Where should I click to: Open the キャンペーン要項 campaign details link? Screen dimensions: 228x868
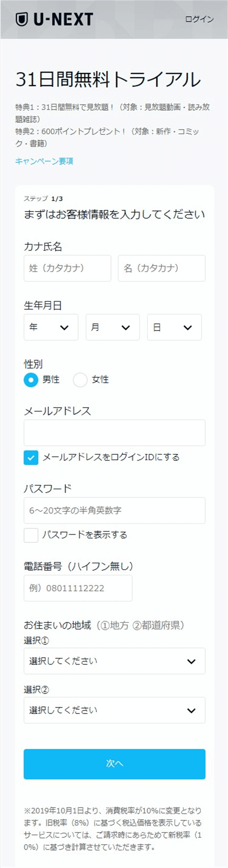tap(44, 161)
